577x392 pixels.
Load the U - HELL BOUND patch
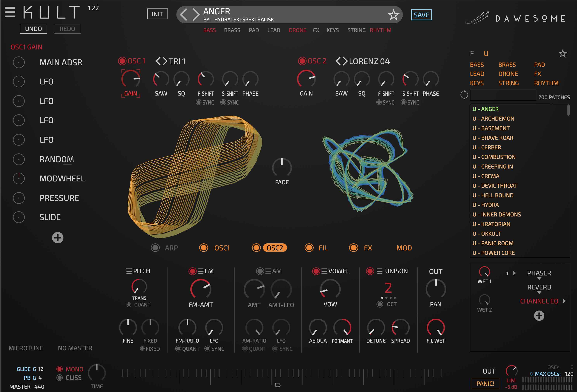tap(493, 195)
